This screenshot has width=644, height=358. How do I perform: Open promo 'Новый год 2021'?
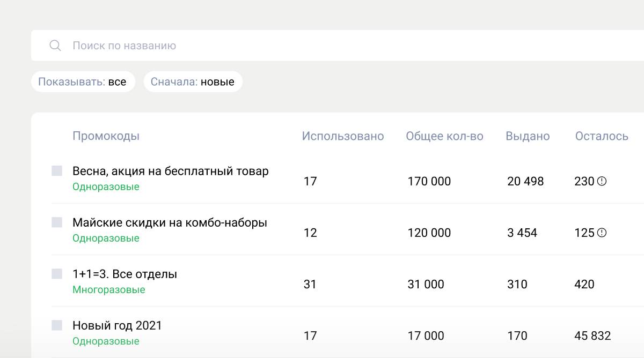coord(117,325)
